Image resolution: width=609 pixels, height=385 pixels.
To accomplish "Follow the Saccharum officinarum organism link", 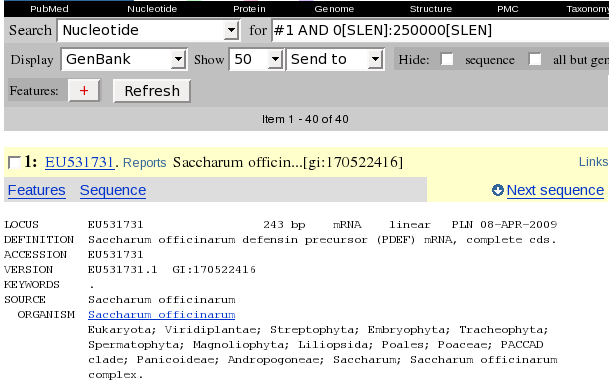I will coord(162,315).
